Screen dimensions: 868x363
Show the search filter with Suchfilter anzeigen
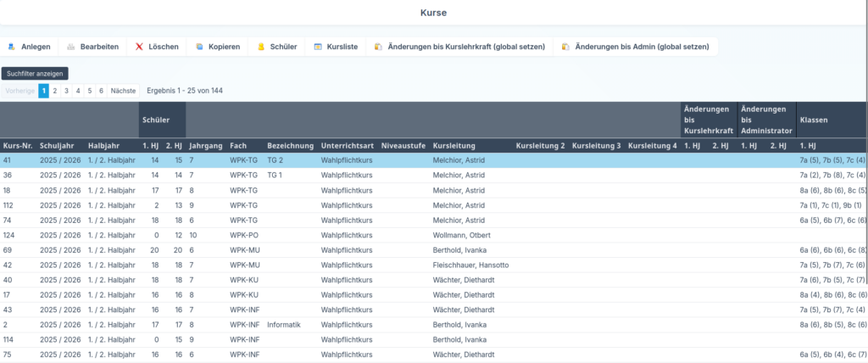[35, 74]
